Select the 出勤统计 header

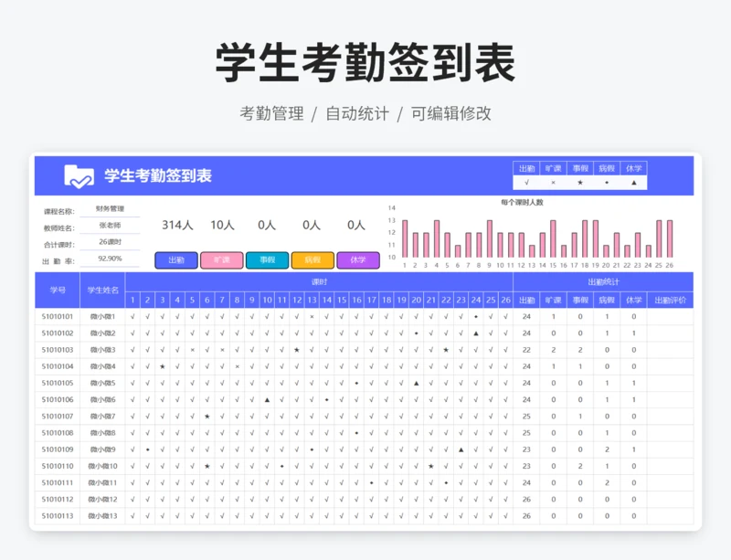[x=603, y=281]
